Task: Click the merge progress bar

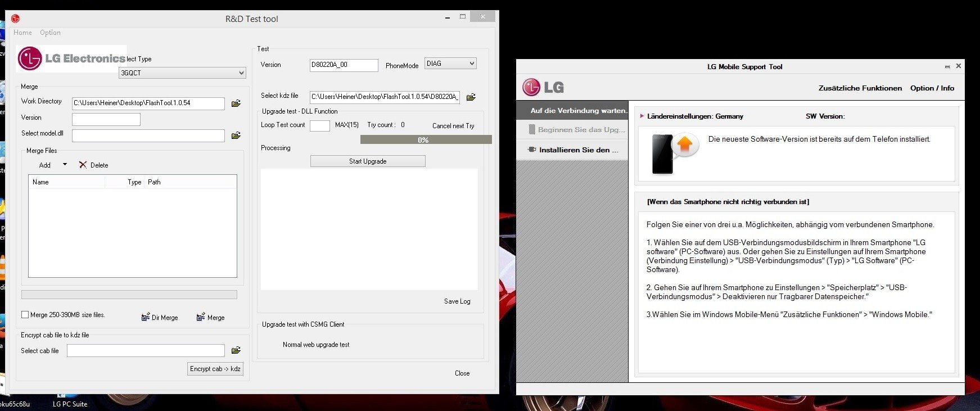Action: tap(129, 295)
